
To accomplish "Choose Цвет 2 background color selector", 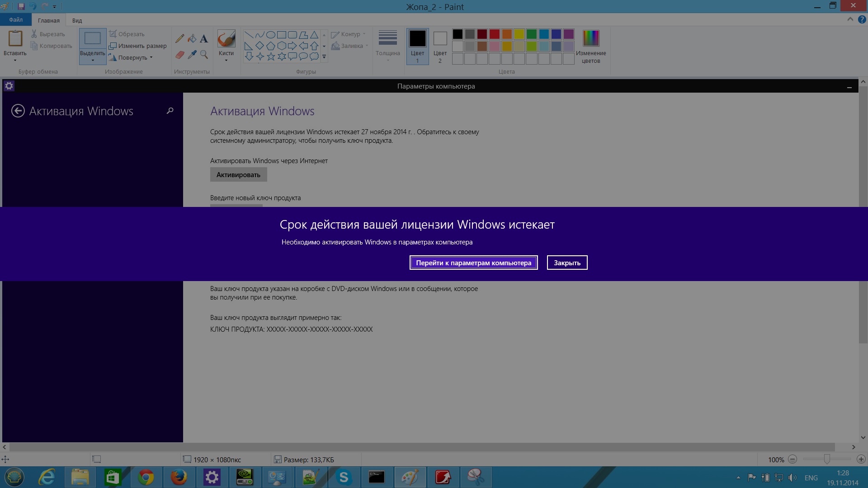I will click(x=440, y=47).
